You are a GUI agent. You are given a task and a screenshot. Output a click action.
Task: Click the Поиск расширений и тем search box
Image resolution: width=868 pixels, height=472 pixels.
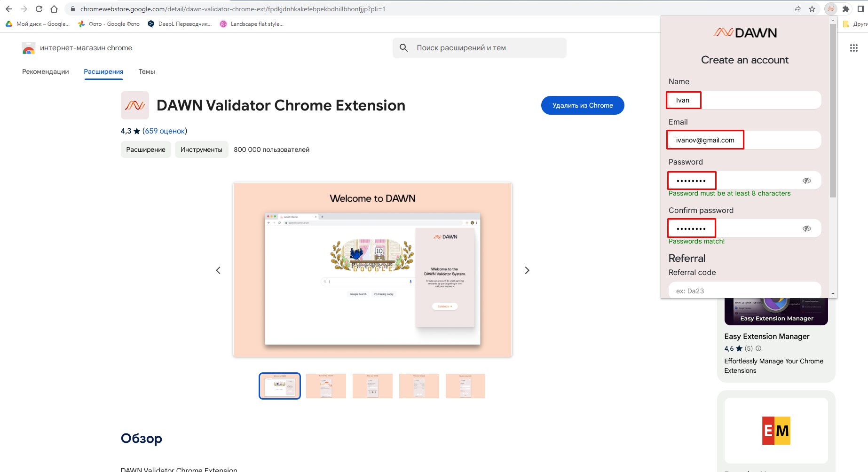tap(480, 48)
